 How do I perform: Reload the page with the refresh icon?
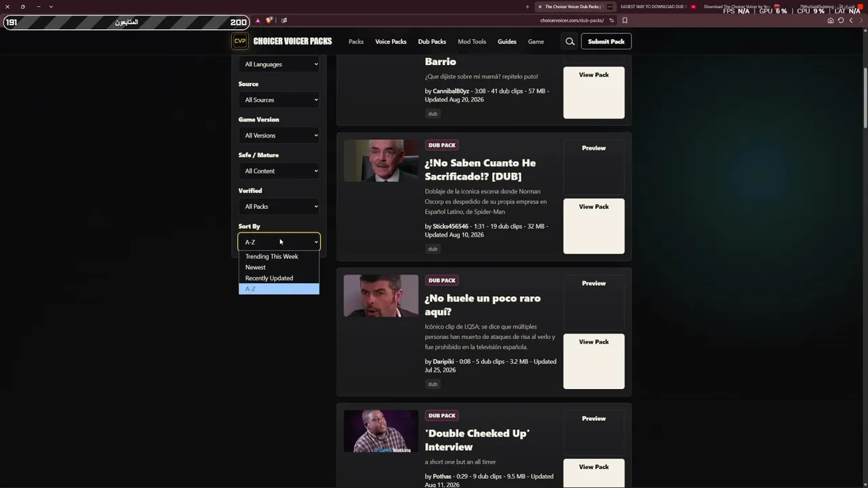click(841, 20)
